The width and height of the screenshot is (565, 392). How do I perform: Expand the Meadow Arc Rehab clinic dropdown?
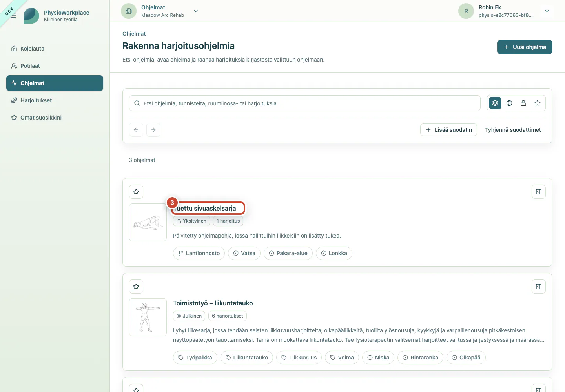pos(196,11)
